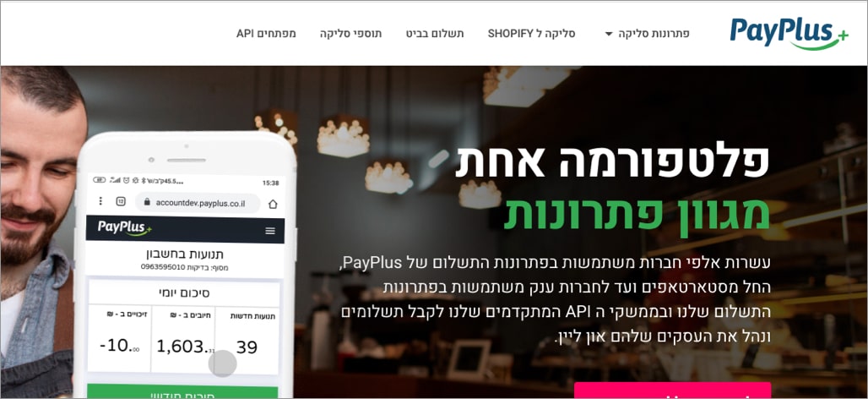Click the חיובים 1,603 summary card
The height and width of the screenshot is (399, 868).
coord(183,339)
